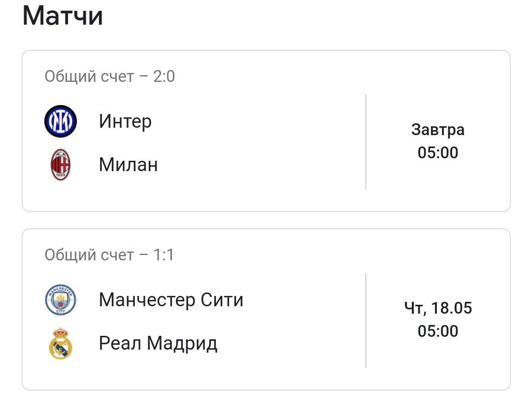Viewport: 532px width, 398px height.
Task: Click the empty area under Милан row
Action: point(197,196)
